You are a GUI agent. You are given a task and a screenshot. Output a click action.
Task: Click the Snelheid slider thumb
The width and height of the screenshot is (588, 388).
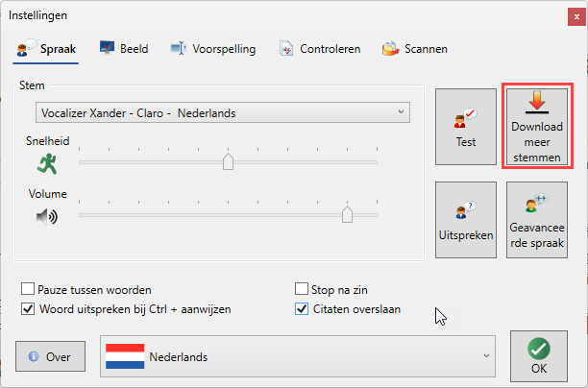click(229, 162)
